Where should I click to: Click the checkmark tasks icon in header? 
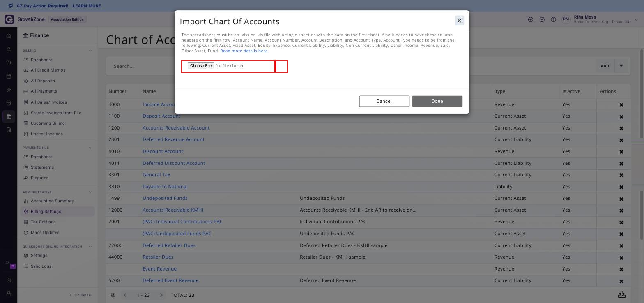542,19
